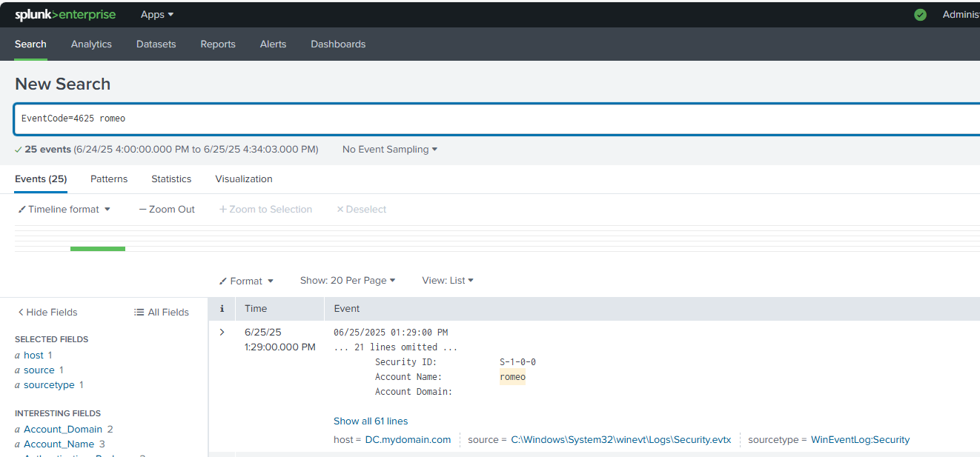The width and height of the screenshot is (980, 457).
Task: Click the Deselect timeline button
Action: (362, 210)
